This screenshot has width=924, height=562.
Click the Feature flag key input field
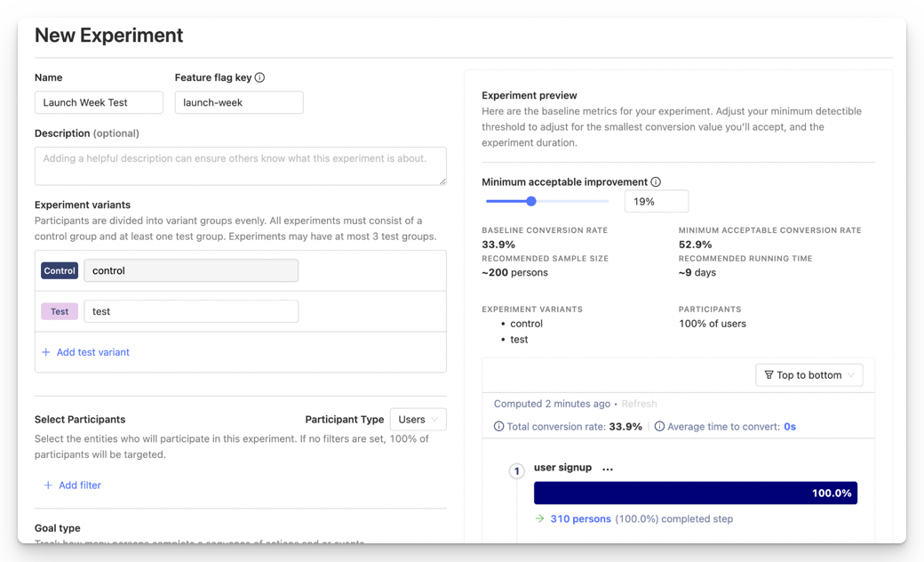(238, 102)
